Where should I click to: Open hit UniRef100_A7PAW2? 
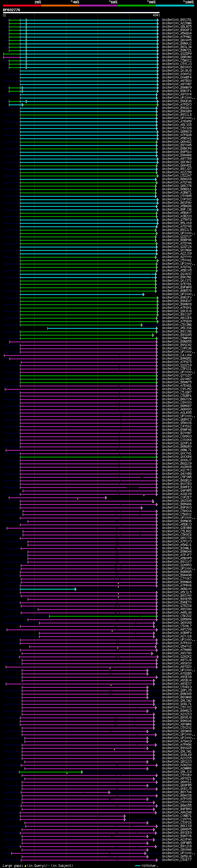point(177,37)
